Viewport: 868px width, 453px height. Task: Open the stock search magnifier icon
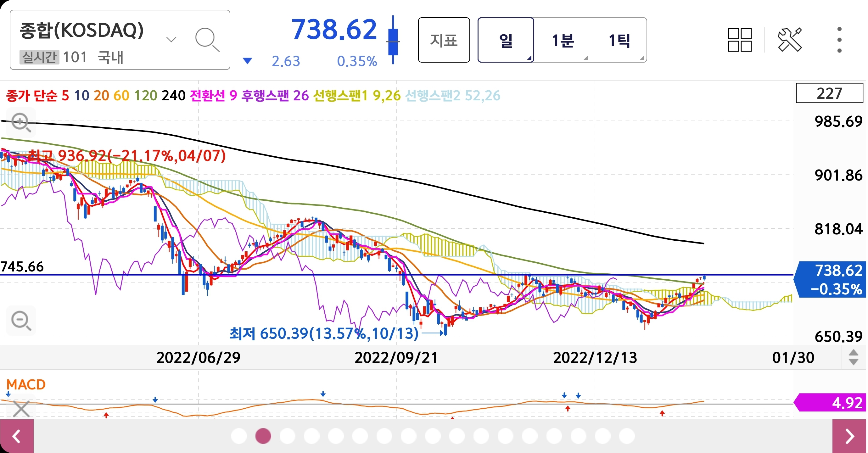pyautogui.click(x=207, y=40)
